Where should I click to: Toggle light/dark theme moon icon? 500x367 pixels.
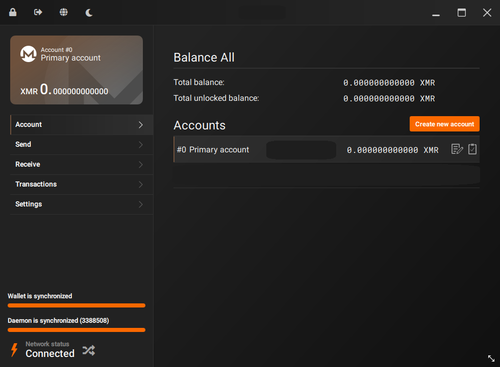pos(89,13)
